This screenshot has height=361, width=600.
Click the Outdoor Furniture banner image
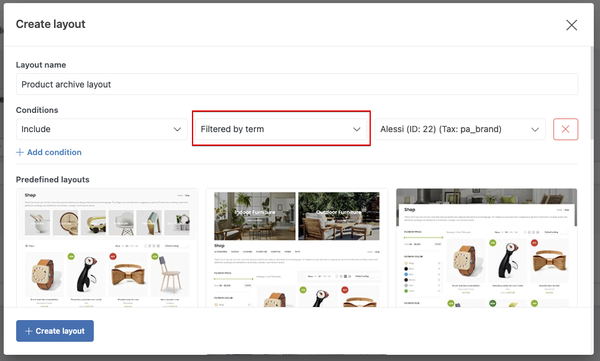339,216
